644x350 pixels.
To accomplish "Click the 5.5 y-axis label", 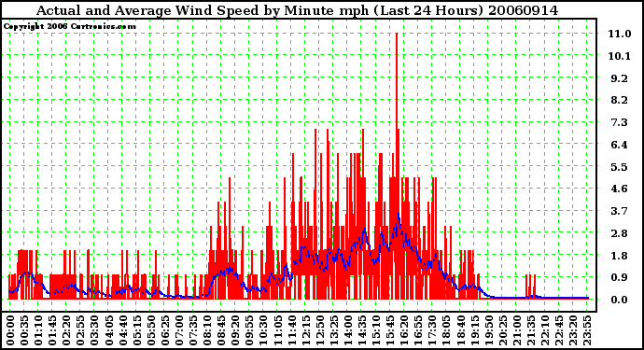I will [x=620, y=167].
